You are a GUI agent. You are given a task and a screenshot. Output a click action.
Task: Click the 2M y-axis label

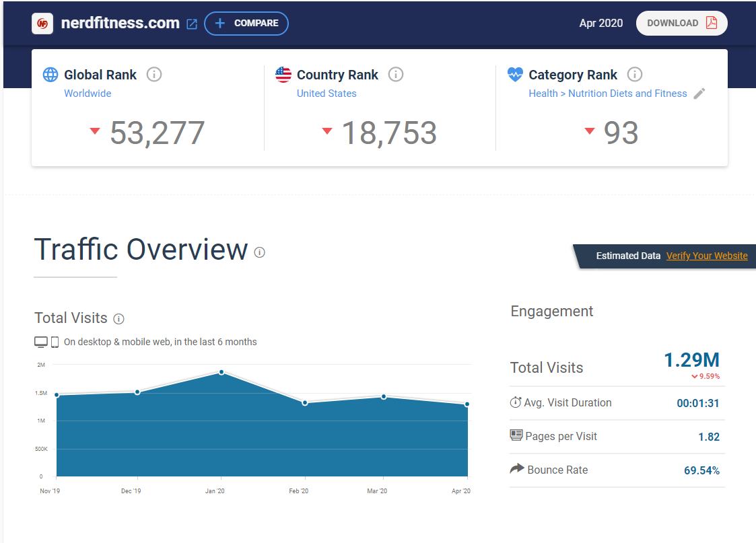(41, 365)
